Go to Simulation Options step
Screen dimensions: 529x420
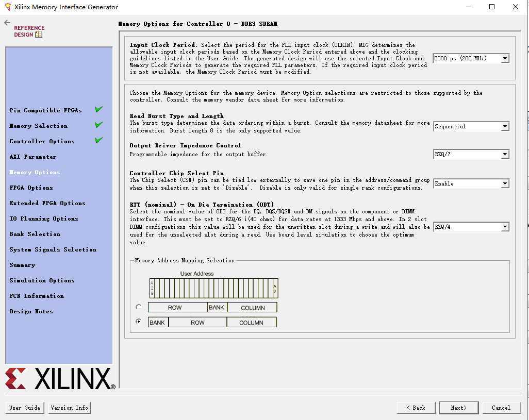point(42,280)
